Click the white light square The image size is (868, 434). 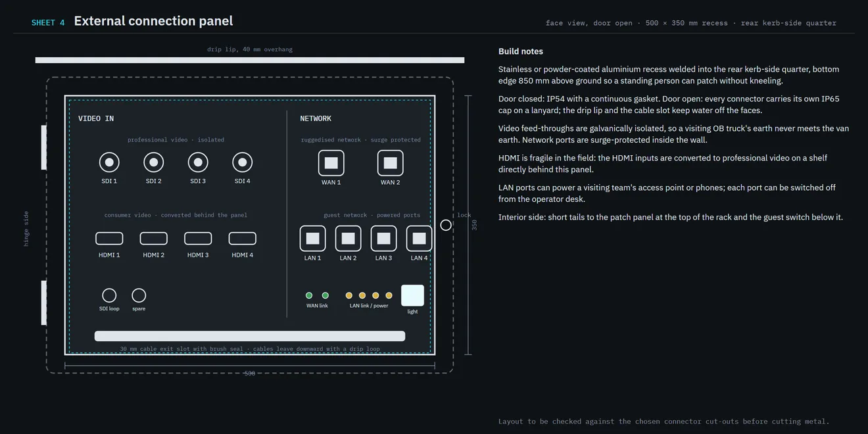(413, 295)
